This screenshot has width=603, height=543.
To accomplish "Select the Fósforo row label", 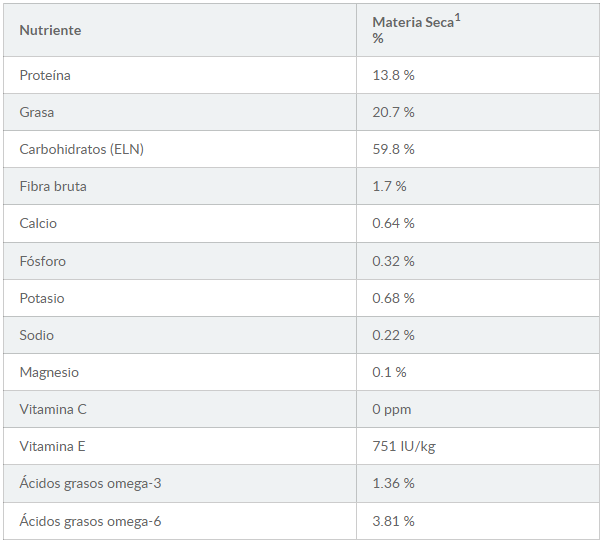I will pyautogui.click(x=43, y=262).
